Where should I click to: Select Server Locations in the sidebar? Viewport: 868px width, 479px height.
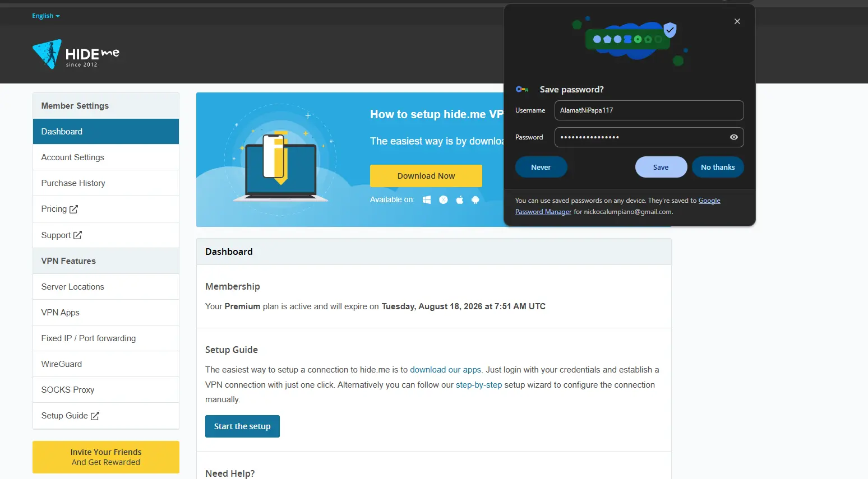click(106, 287)
